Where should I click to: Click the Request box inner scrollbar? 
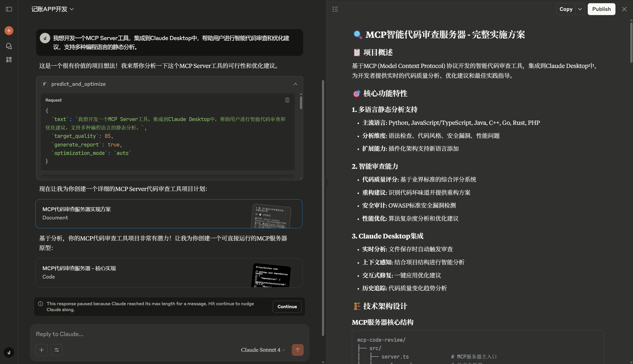[x=301, y=103]
